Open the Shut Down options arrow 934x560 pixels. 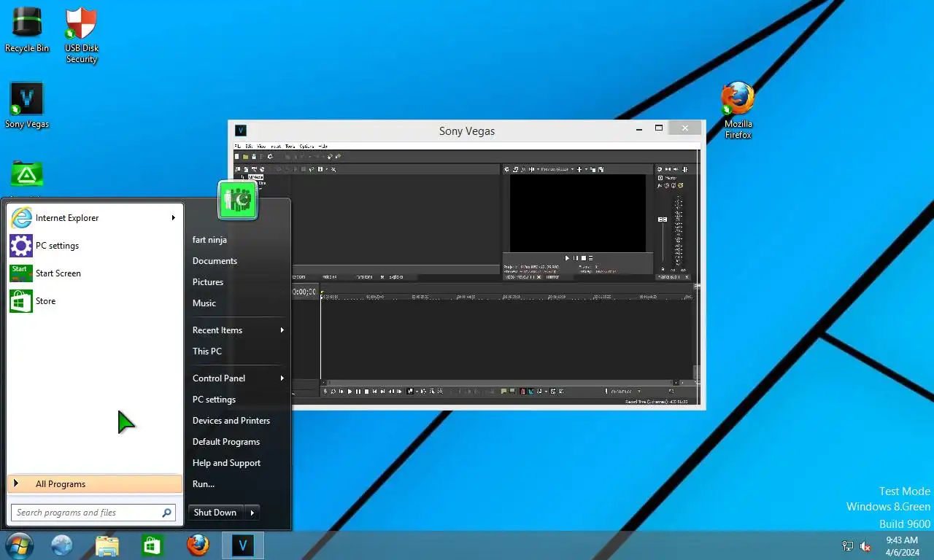coord(252,513)
